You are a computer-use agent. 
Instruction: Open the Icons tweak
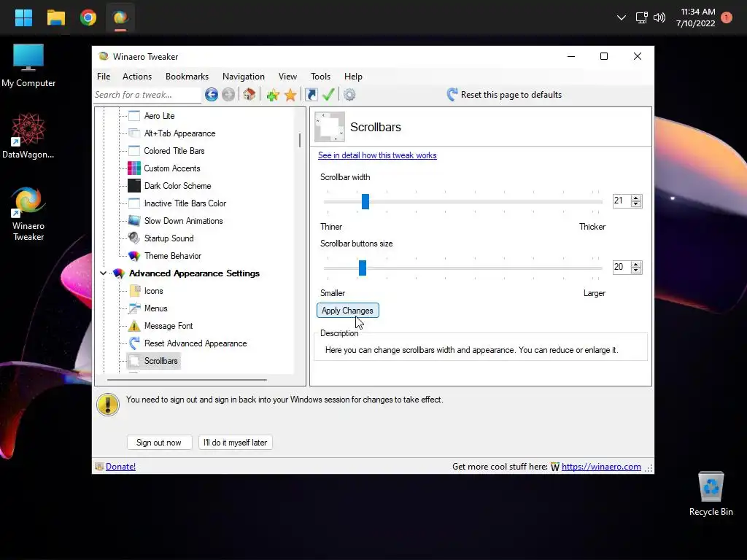[x=153, y=291]
